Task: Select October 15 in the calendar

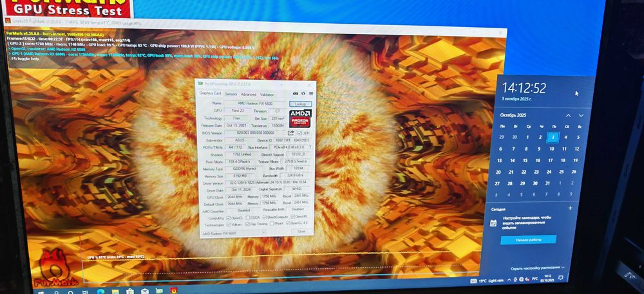Action: (x=525, y=160)
